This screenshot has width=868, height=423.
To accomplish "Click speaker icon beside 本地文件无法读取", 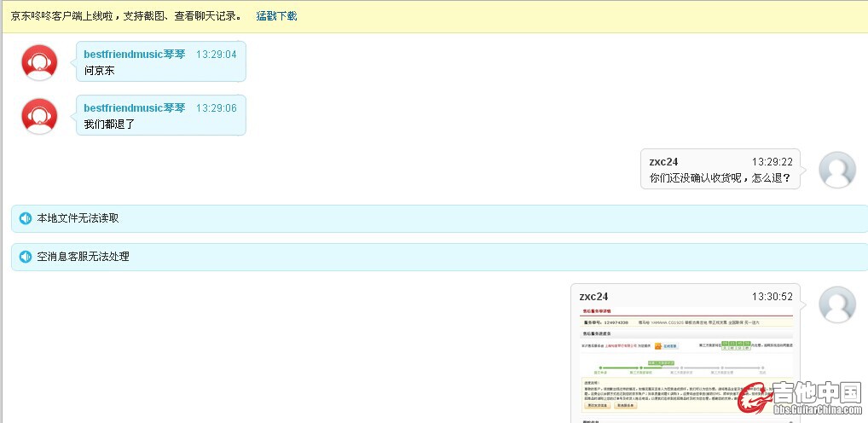I will click(x=26, y=218).
